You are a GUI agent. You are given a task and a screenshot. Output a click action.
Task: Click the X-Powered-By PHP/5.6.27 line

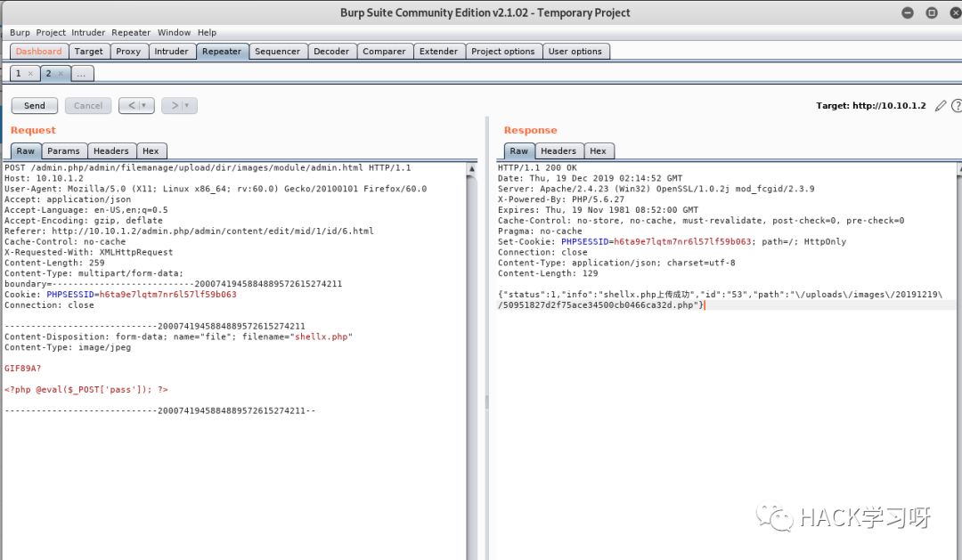[x=561, y=199]
